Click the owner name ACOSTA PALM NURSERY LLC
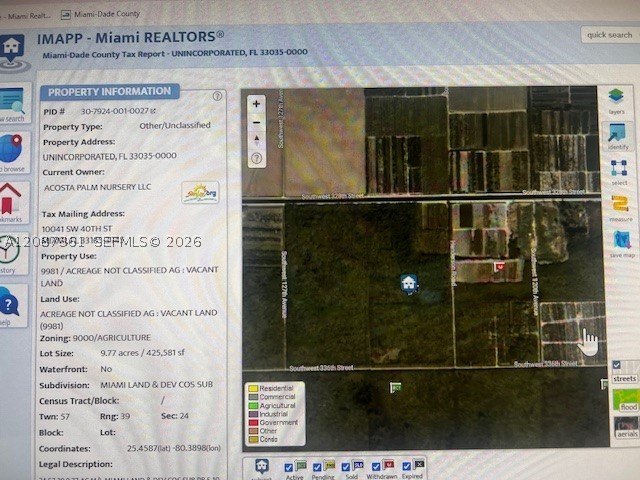This screenshot has height=480, width=640. [x=98, y=187]
